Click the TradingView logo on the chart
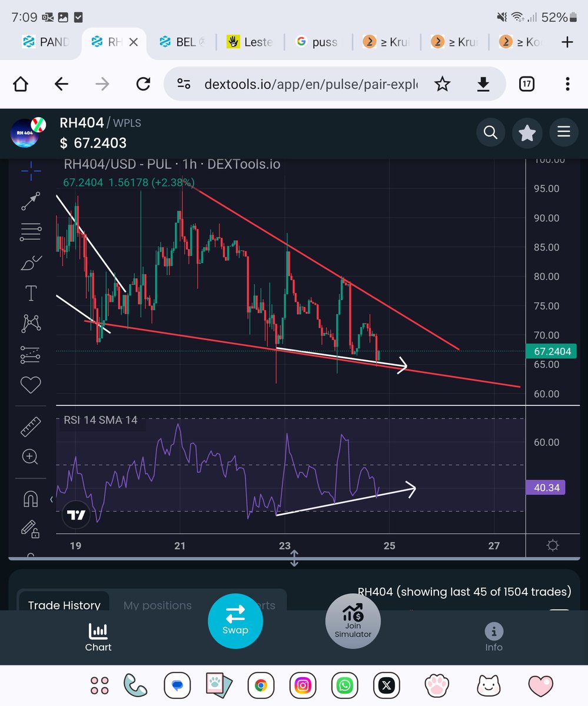 [75, 515]
